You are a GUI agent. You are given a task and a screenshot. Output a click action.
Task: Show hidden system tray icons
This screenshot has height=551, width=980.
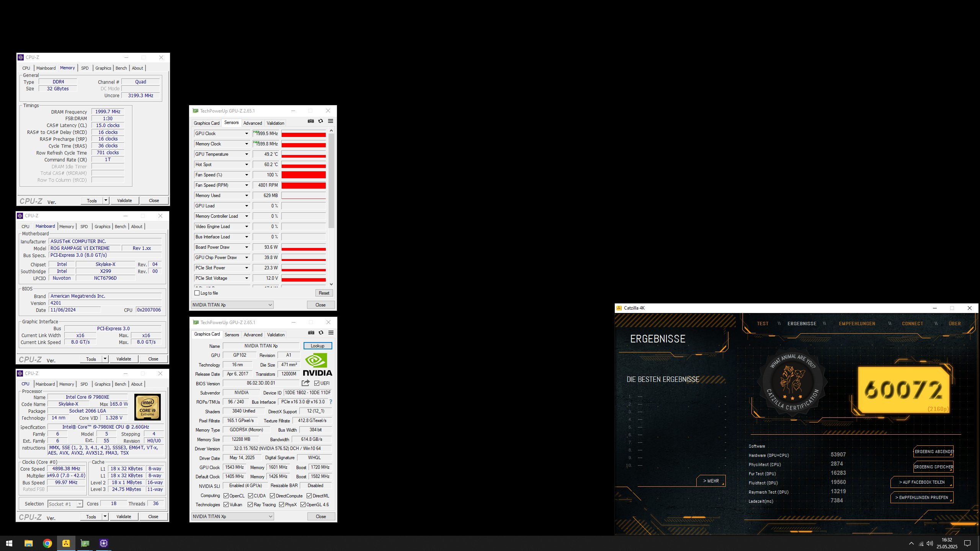[911, 543]
